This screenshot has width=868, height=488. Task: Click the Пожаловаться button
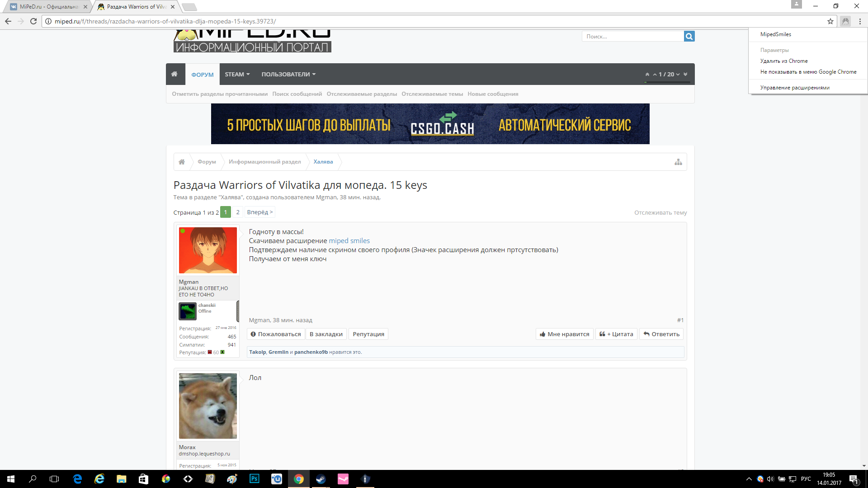click(276, 334)
